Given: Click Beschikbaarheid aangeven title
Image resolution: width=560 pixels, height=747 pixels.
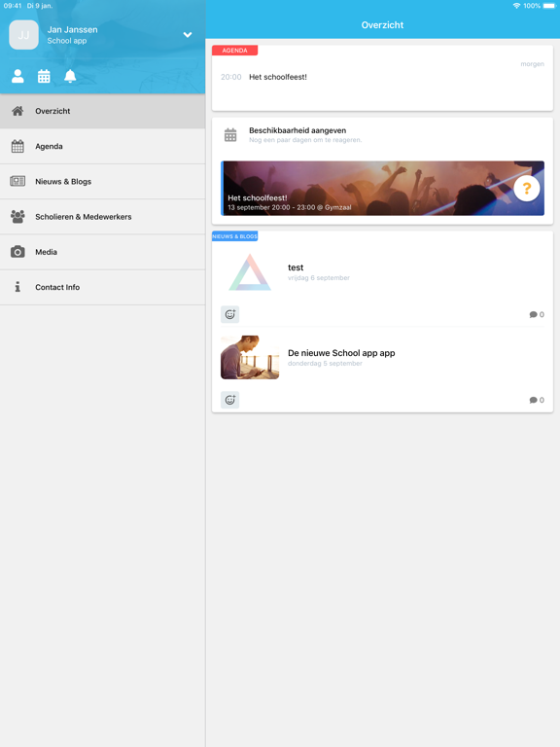Looking at the screenshot, I should [x=297, y=130].
